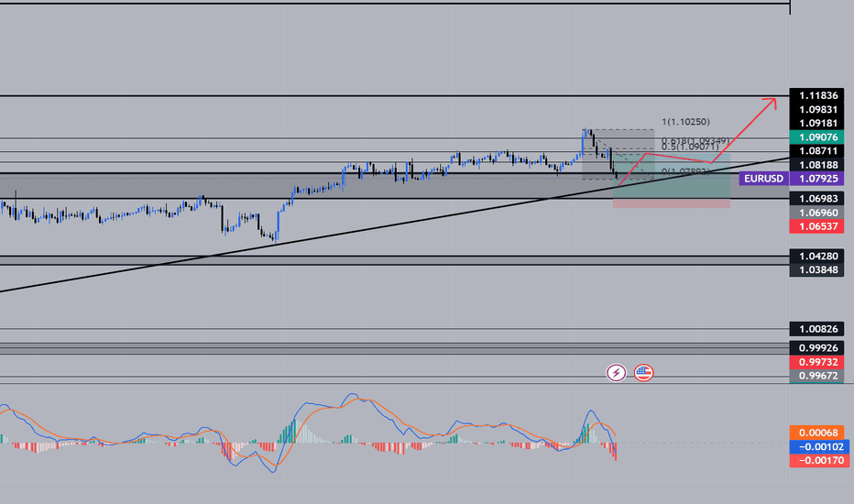Select the EURUSD symbol label
The height and width of the screenshot is (504, 854).
click(x=763, y=178)
